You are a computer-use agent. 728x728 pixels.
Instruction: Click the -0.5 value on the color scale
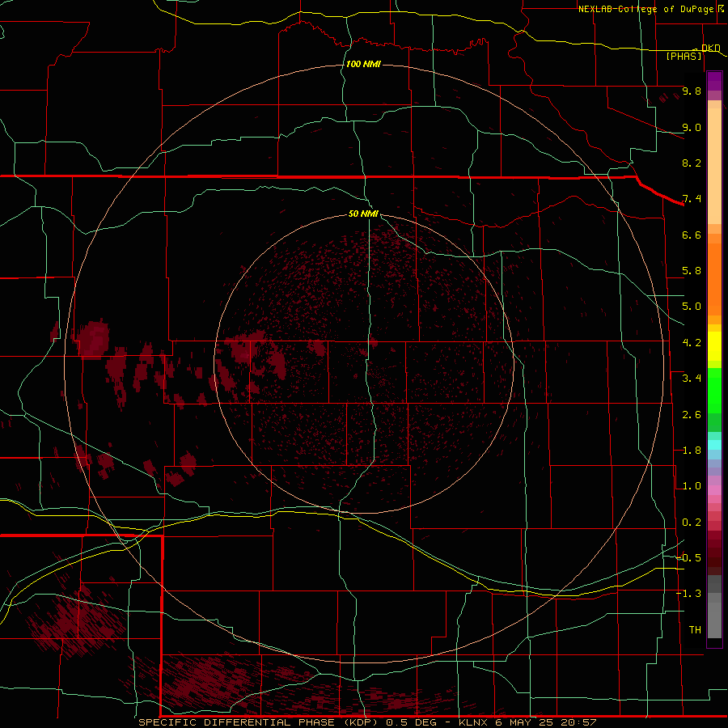[x=688, y=558]
